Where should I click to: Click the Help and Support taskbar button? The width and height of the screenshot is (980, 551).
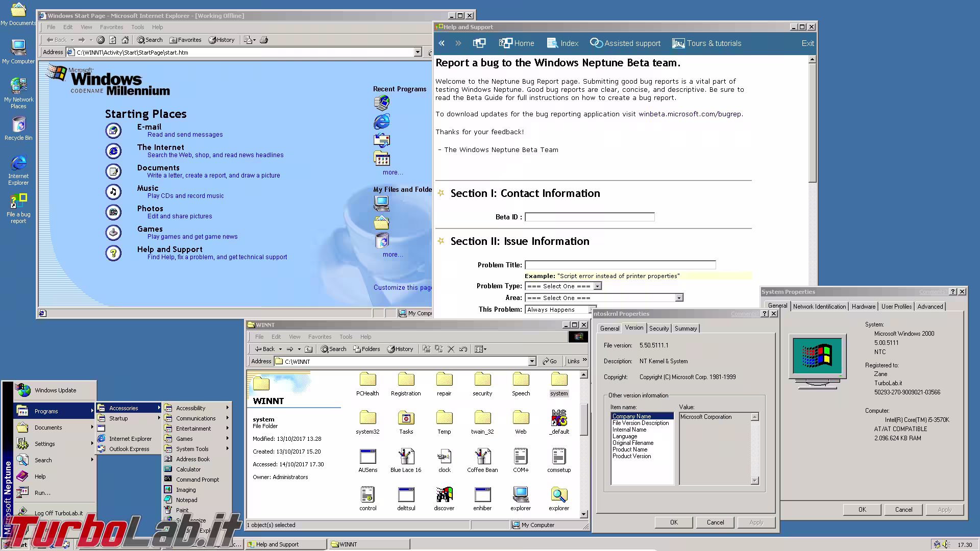285,544
